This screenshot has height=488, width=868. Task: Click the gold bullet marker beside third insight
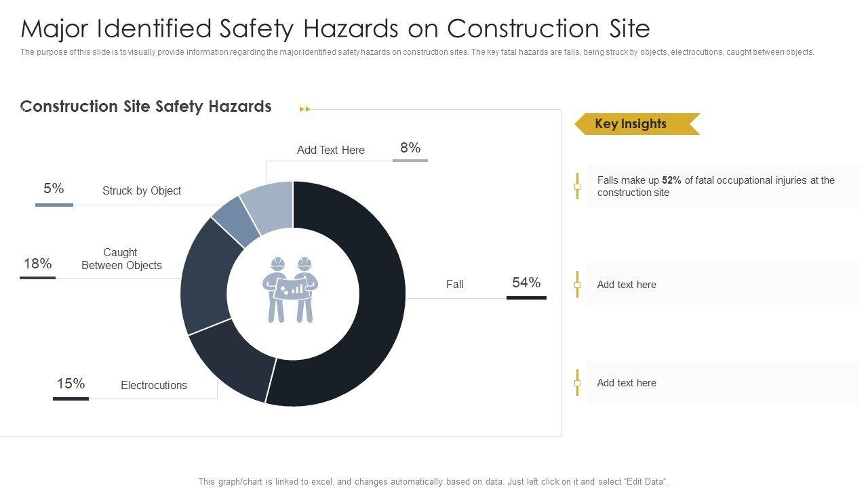point(577,383)
